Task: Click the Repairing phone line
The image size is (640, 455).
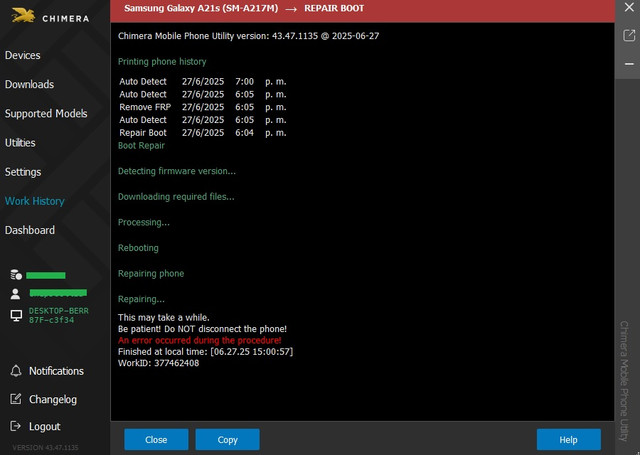Action: coord(151,274)
